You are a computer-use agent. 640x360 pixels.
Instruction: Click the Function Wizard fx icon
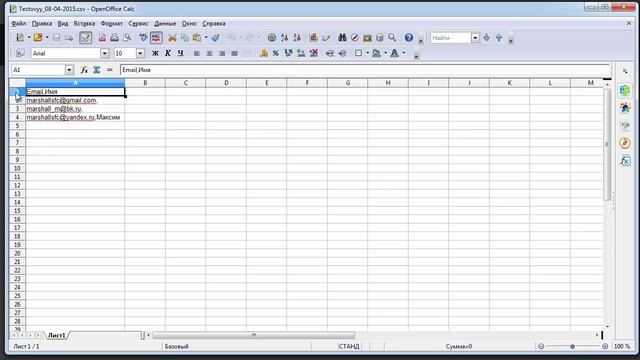(x=84, y=70)
